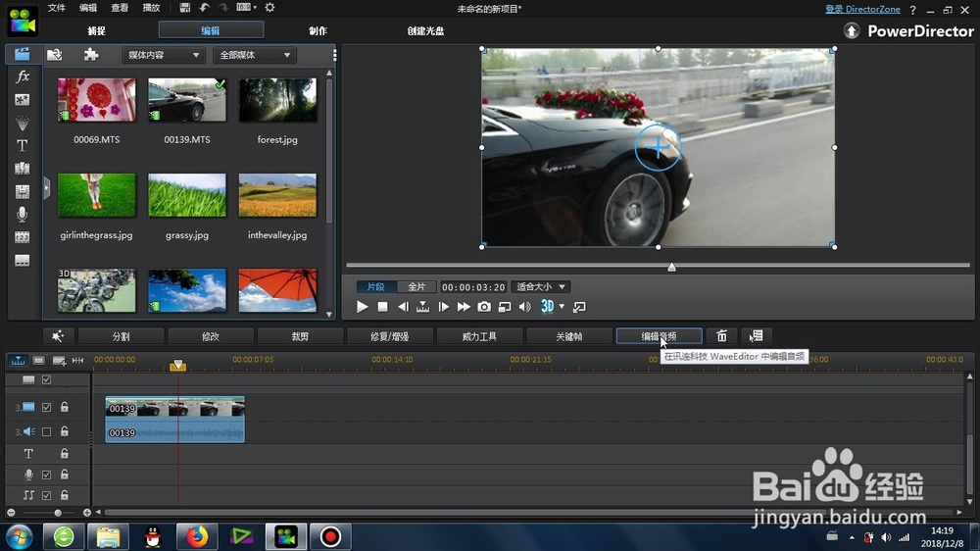Click the plug-ins puzzle piece icon

tap(91, 54)
